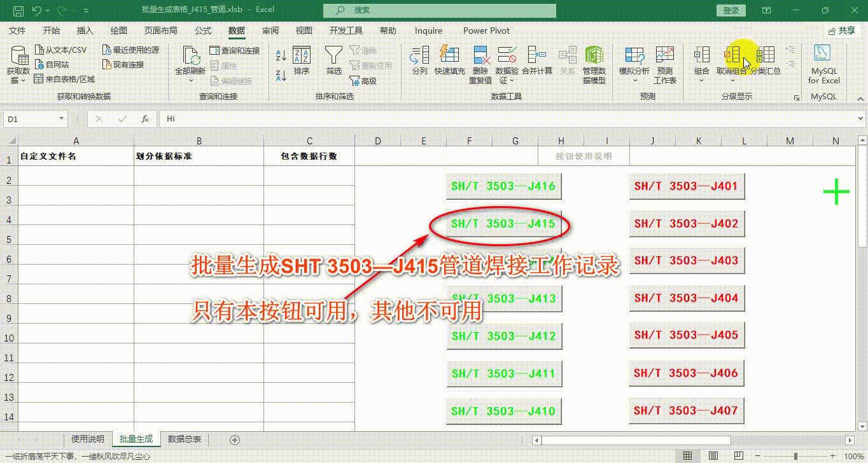
Task: Click the 分类汇总 (Subtotal) icon
Action: (x=766, y=57)
